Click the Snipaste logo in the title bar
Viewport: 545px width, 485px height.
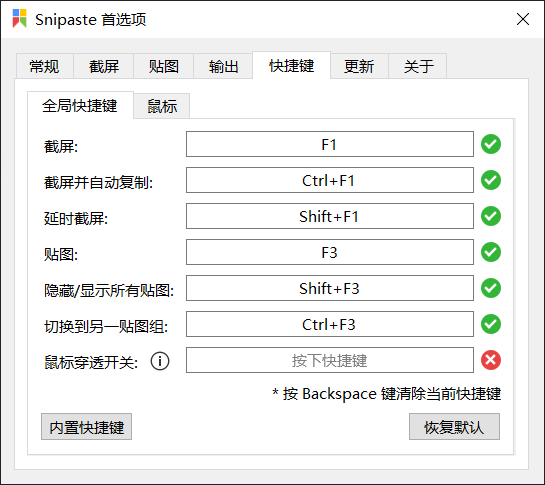point(19,18)
